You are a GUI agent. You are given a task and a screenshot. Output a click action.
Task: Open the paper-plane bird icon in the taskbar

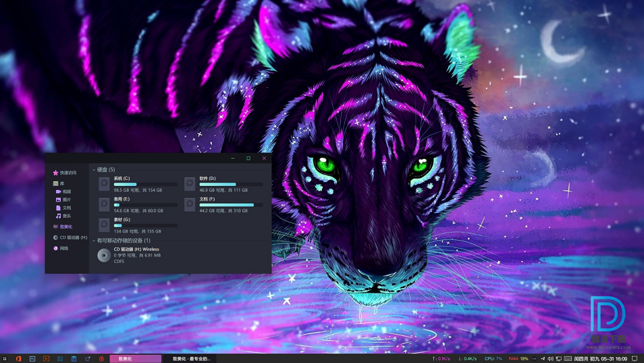(x=88, y=358)
